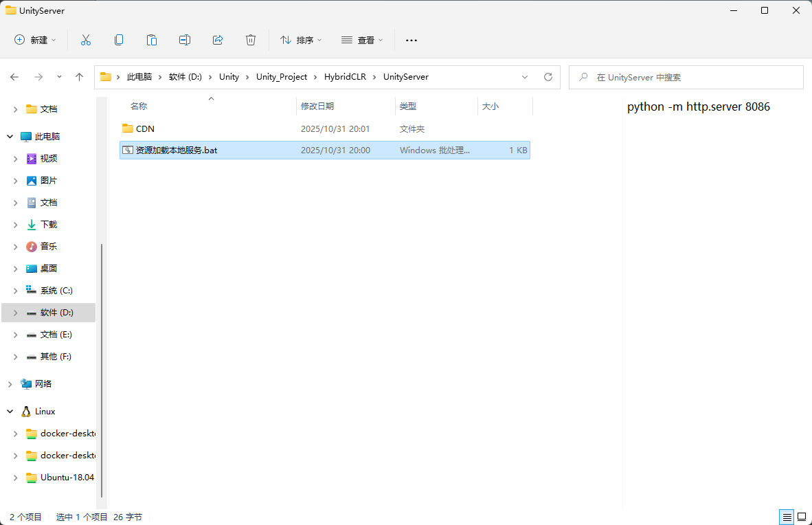Select the CDN folder row
Image resolution: width=812 pixels, height=525 pixels.
(x=325, y=129)
